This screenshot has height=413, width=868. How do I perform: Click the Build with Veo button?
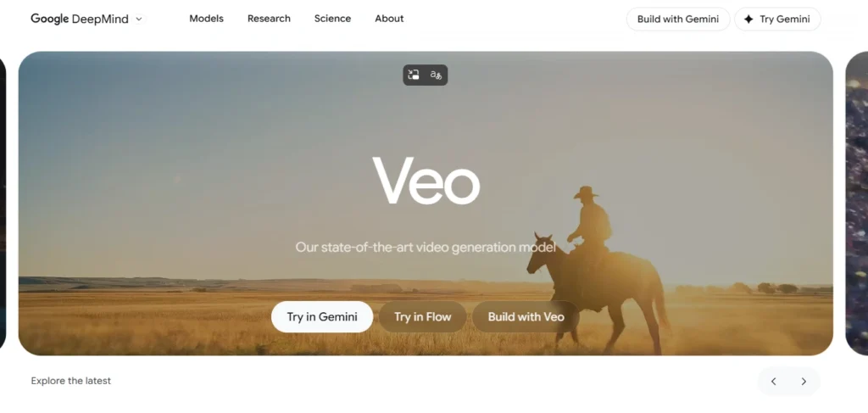(x=526, y=316)
